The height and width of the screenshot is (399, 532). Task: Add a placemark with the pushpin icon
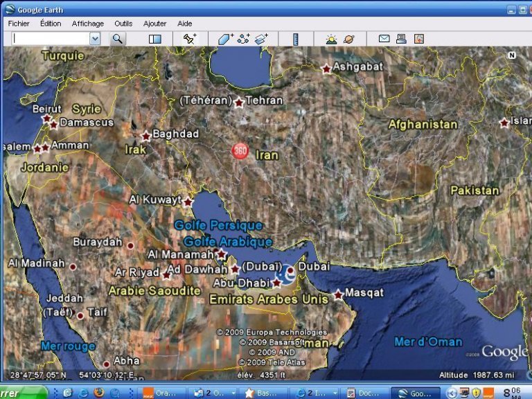[190, 39]
